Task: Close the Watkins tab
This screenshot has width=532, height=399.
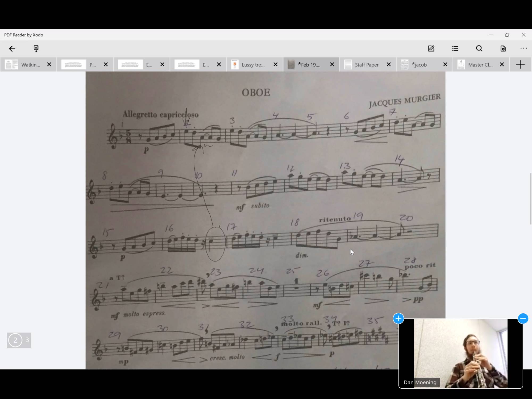Action: point(49,64)
